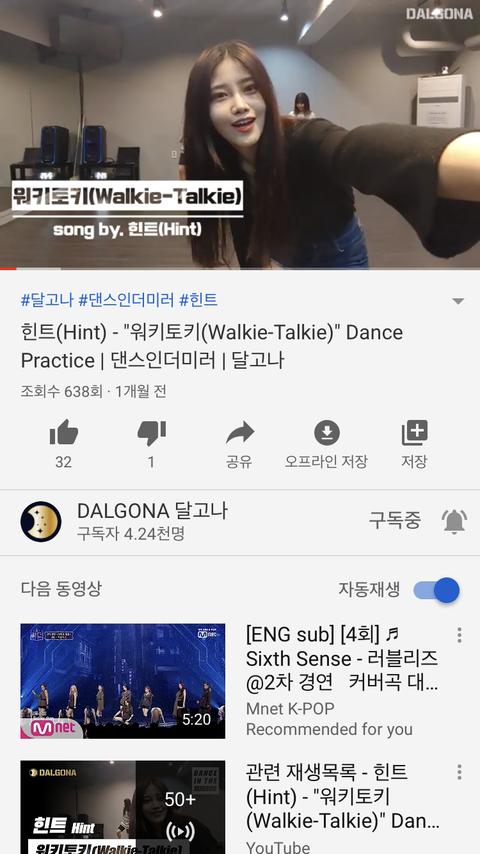
Task: Expand the video description arrow
Action: click(x=458, y=301)
